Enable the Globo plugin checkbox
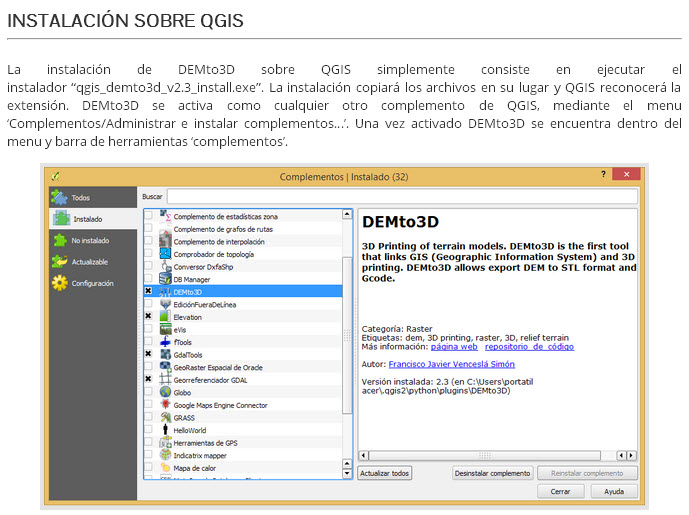 [149, 392]
